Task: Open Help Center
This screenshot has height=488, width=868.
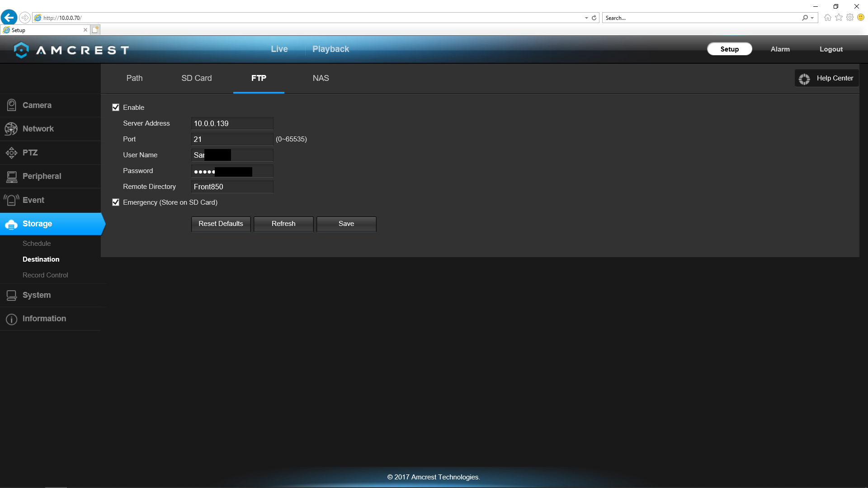Action: (827, 79)
